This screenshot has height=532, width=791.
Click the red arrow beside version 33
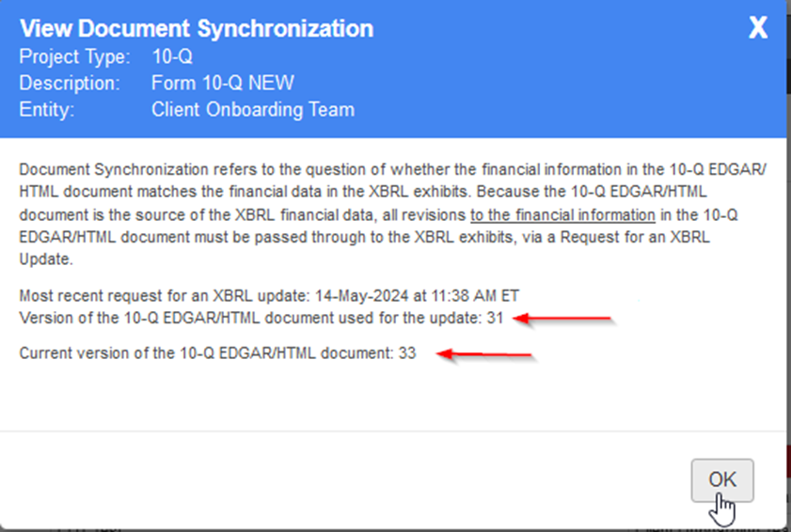(488, 354)
